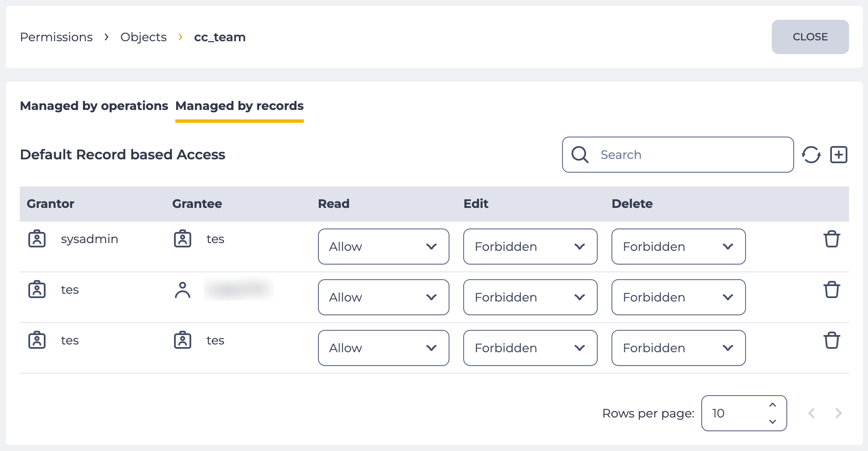Click the Objects breadcrumb
Screen dimensions: 868x451
[144, 37]
